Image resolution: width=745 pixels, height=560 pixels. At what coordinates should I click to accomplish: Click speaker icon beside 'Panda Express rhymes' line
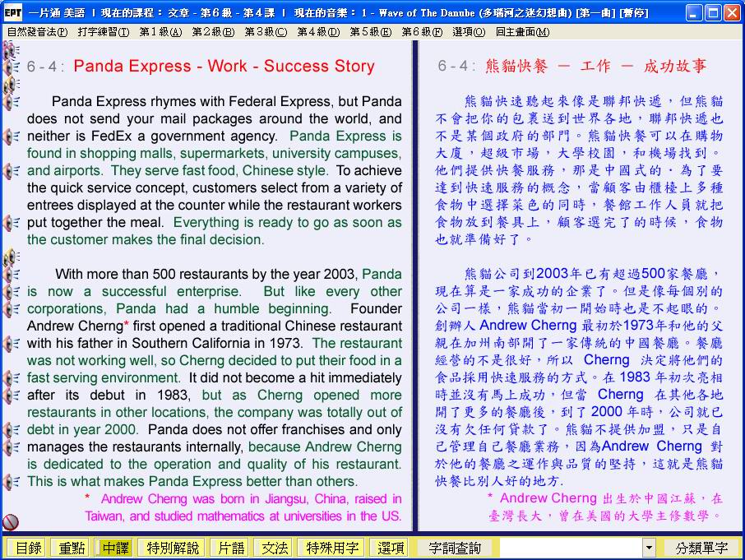(12, 102)
